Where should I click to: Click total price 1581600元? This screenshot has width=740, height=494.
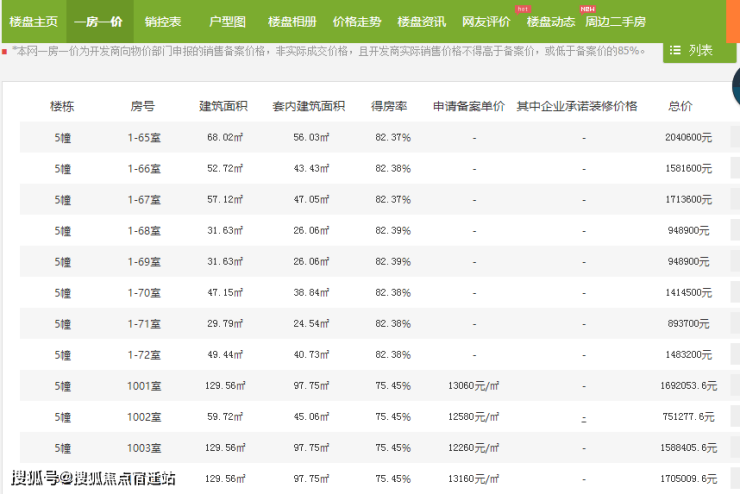pyautogui.click(x=689, y=168)
